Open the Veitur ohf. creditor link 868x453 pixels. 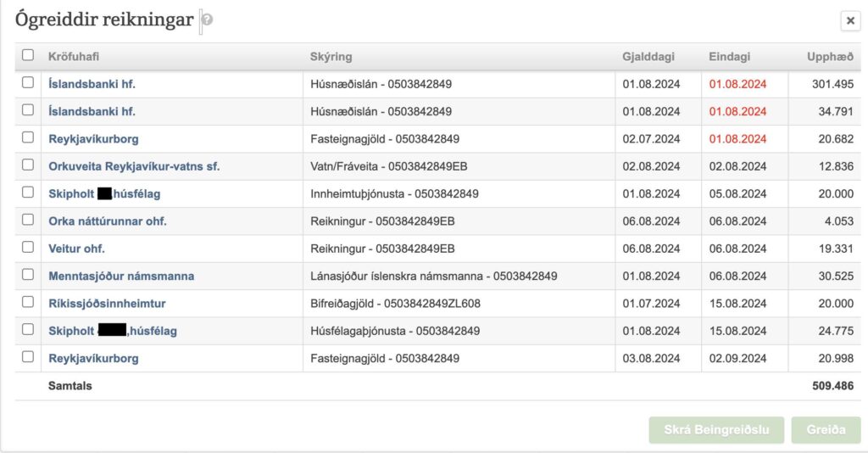76,249
